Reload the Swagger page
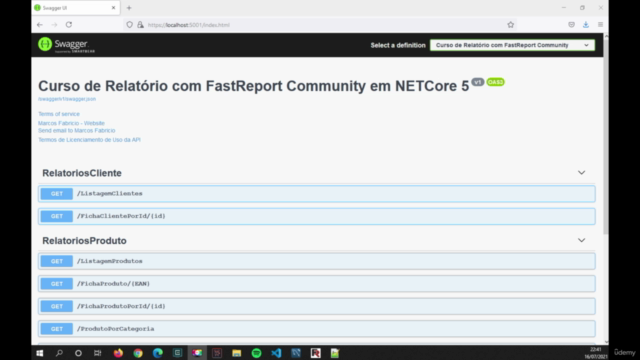The width and height of the screenshot is (640, 360). [69, 24]
